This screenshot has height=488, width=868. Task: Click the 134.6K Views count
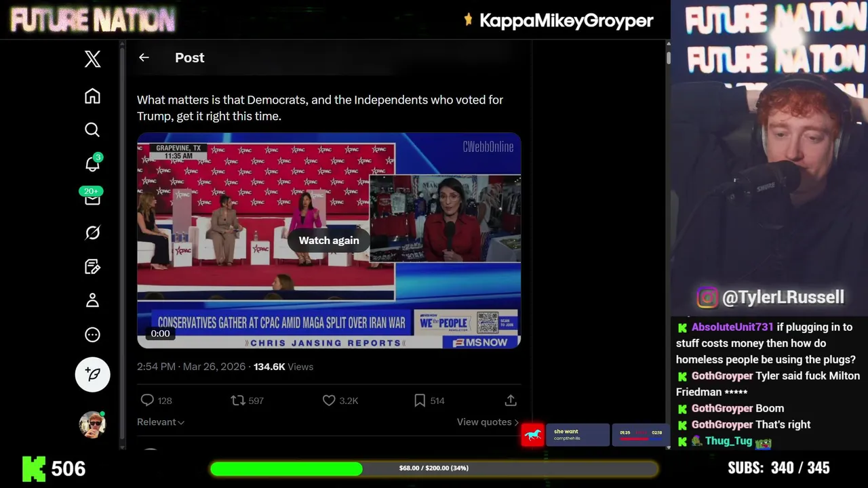283,367
